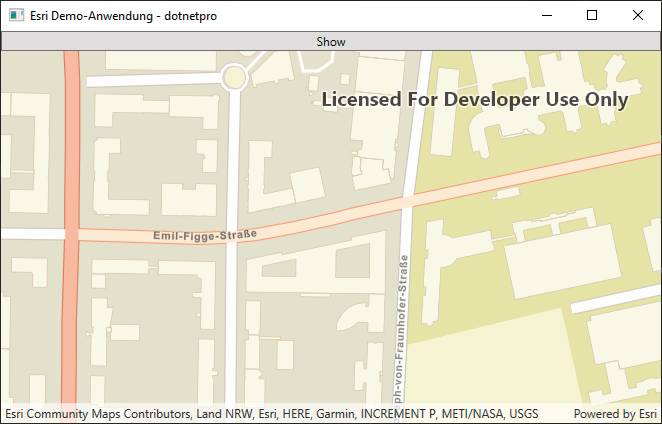This screenshot has height=424, width=662.
Task: Maximize the Esri Demo-Anwendung window
Action: pyautogui.click(x=592, y=16)
